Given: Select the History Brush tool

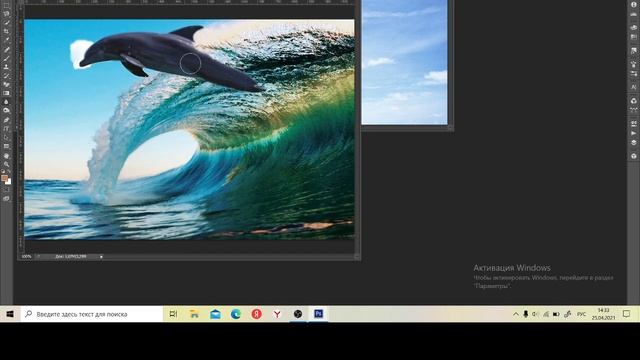Looking at the screenshot, I should [6, 76].
